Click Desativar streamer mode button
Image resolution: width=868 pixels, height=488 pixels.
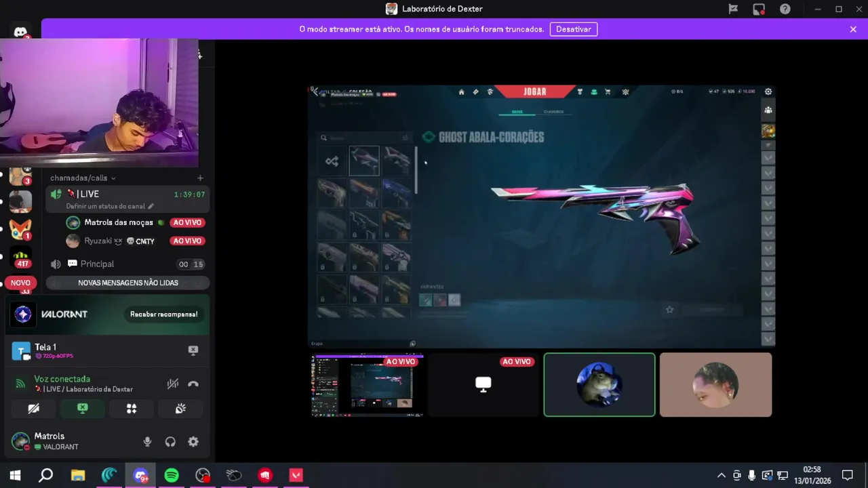pyautogui.click(x=574, y=29)
